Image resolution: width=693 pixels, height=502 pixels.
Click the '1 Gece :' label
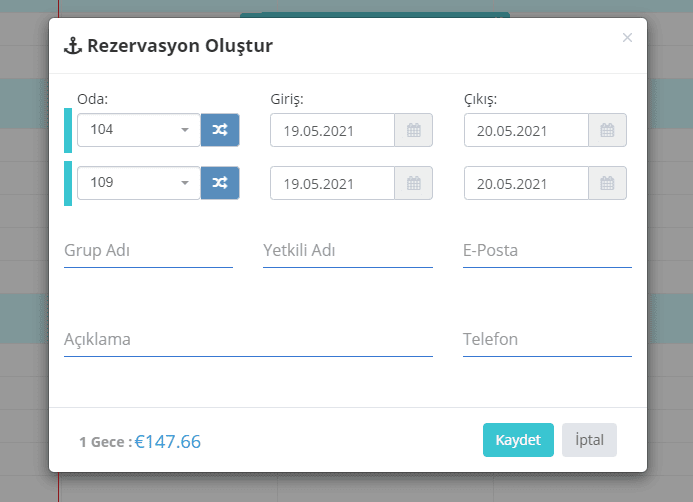[x=106, y=442]
